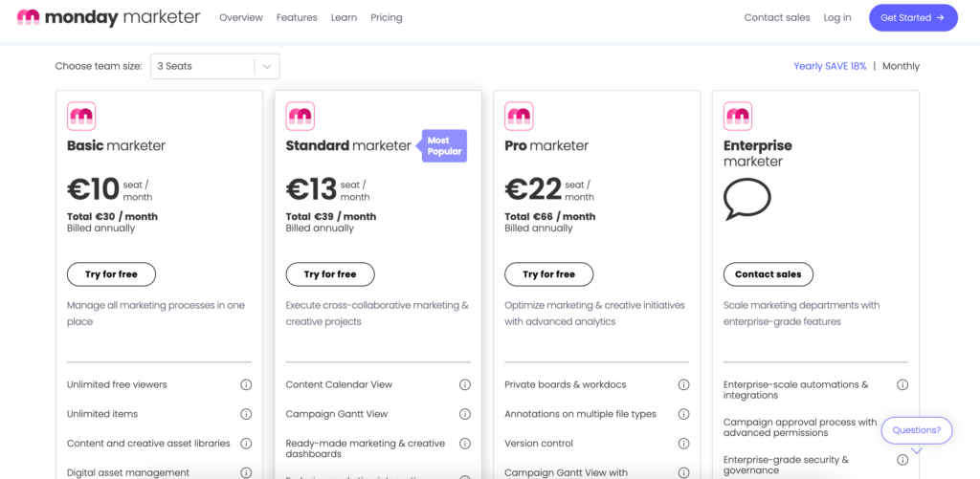The height and width of the screenshot is (479, 980).
Task: Expand the Questions? help bubble
Action: click(916, 430)
